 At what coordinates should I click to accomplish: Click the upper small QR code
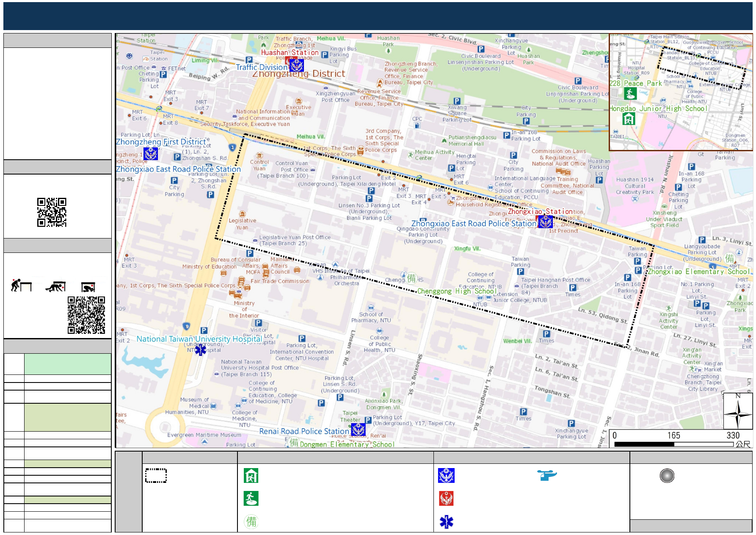point(52,212)
